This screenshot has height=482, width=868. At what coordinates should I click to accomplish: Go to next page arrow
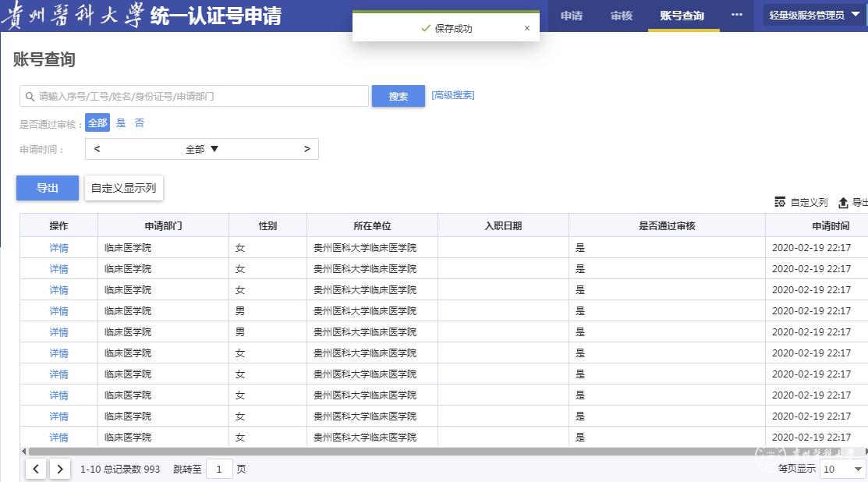point(60,469)
